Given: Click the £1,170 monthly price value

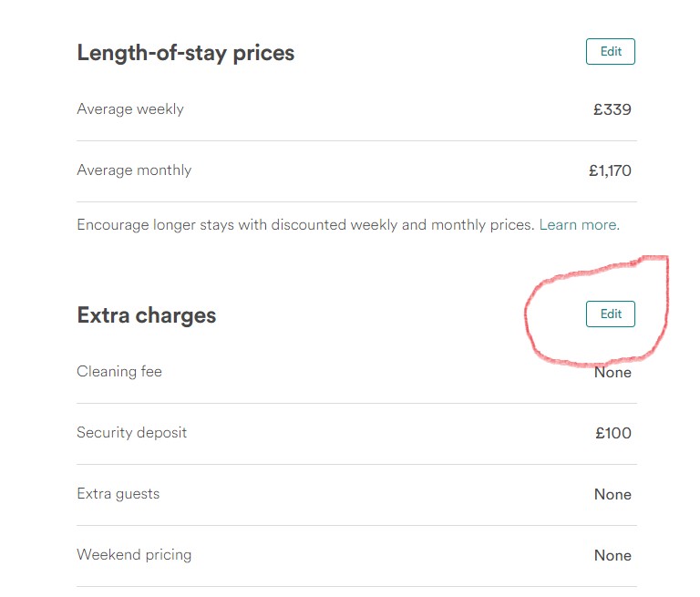Looking at the screenshot, I should tap(610, 170).
